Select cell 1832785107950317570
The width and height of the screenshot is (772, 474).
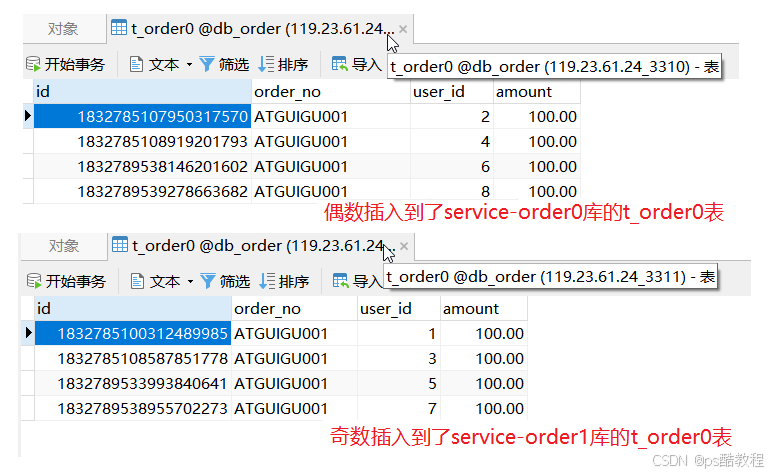[142, 117]
